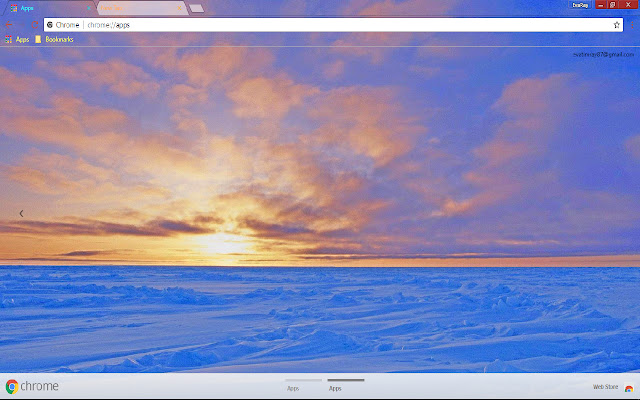Minimize the Chrome window

coord(600,5)
